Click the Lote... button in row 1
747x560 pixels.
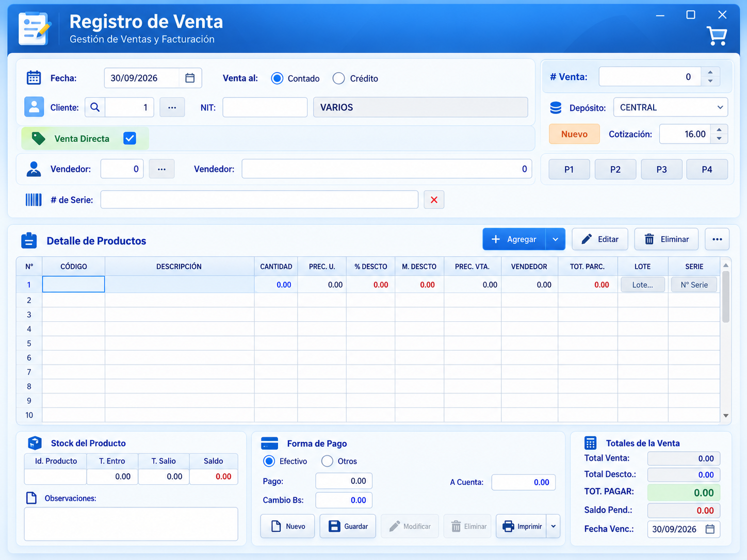pos(642,285)
